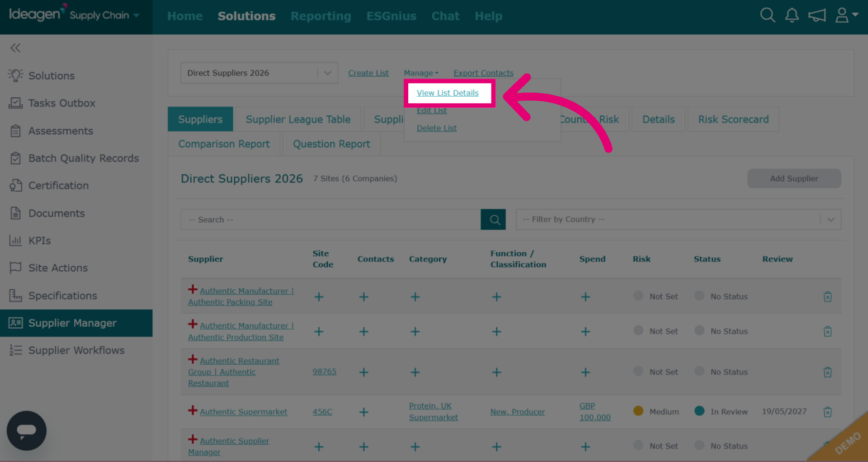Image resolution: width=868 pixels, height=462 pixels.
Task: Add category for Authentic Production Site
Action: pyautogui.click(x=415, y=331)
